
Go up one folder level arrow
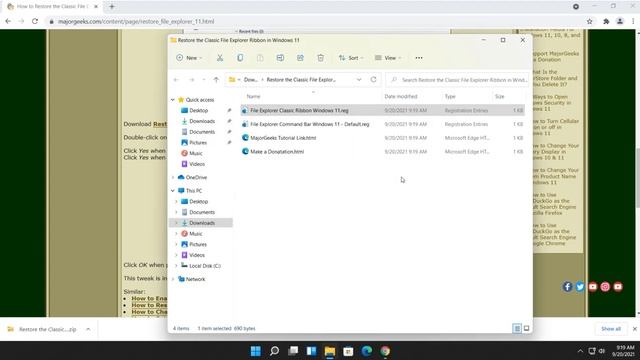point(216,80)
